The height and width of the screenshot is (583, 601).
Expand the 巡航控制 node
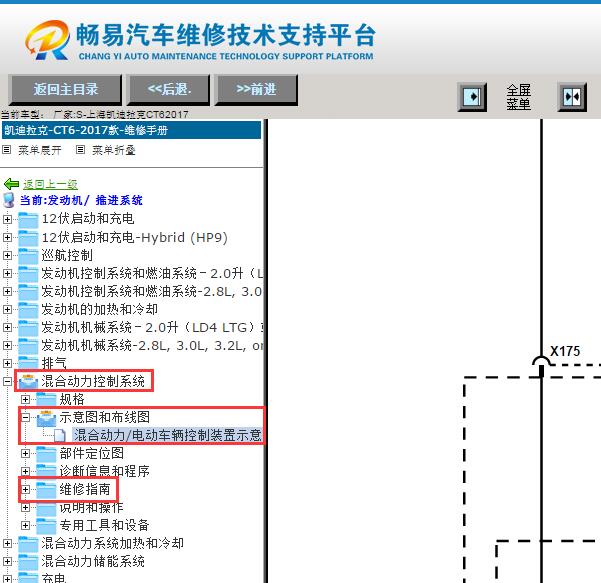[x=7, y=256]
